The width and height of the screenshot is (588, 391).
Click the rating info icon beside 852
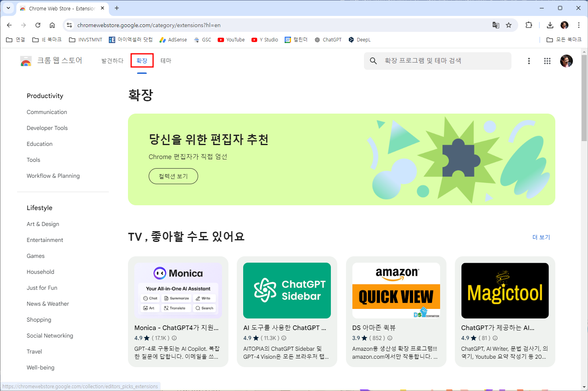[390, 338]
